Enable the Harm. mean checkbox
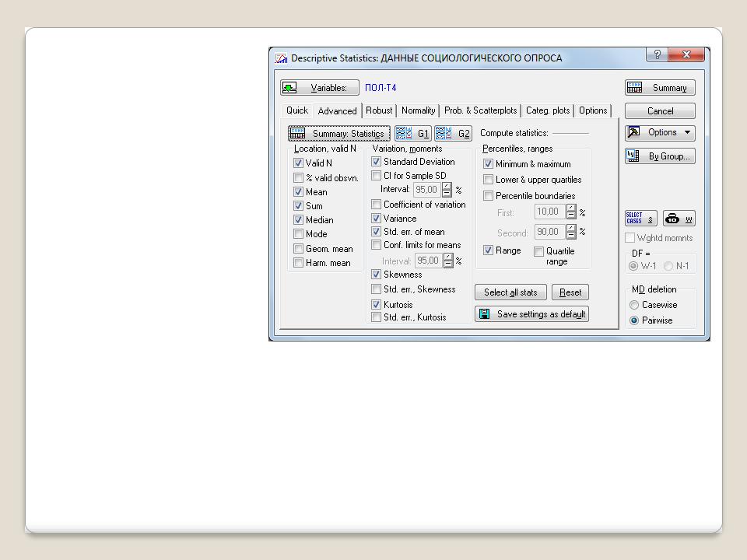The width and height of the screenshot is (747, 560). coord(298,263)
